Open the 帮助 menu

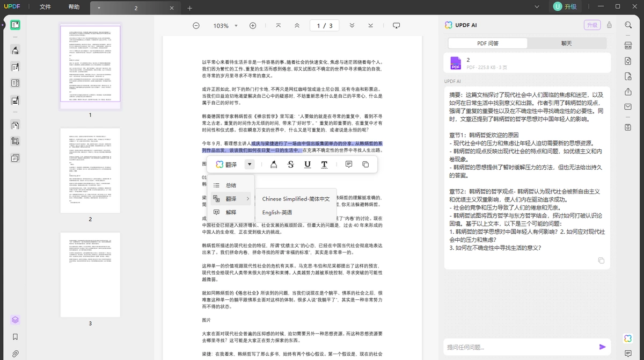point(74,8)
